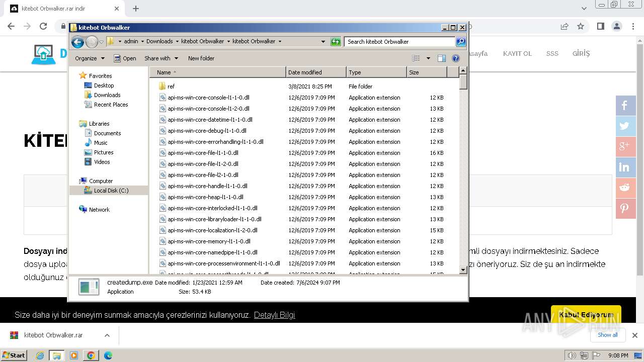Screen dimensions: 644x362
Task: Expand the admin breadcrumb arrow
Action: point(142,42)
